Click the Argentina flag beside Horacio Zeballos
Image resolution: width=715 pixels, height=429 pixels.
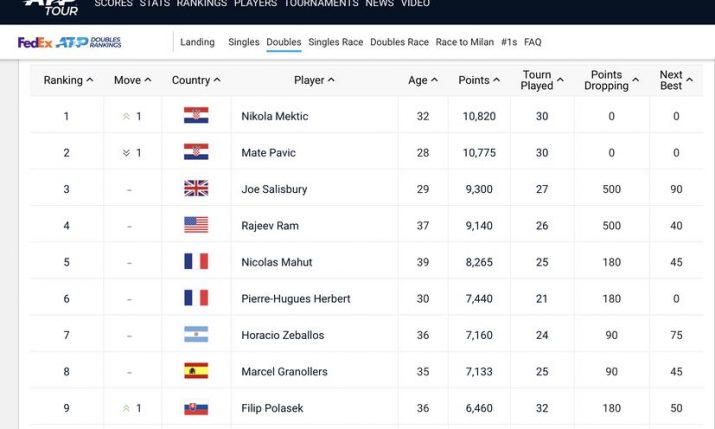(x=196, y=335)
